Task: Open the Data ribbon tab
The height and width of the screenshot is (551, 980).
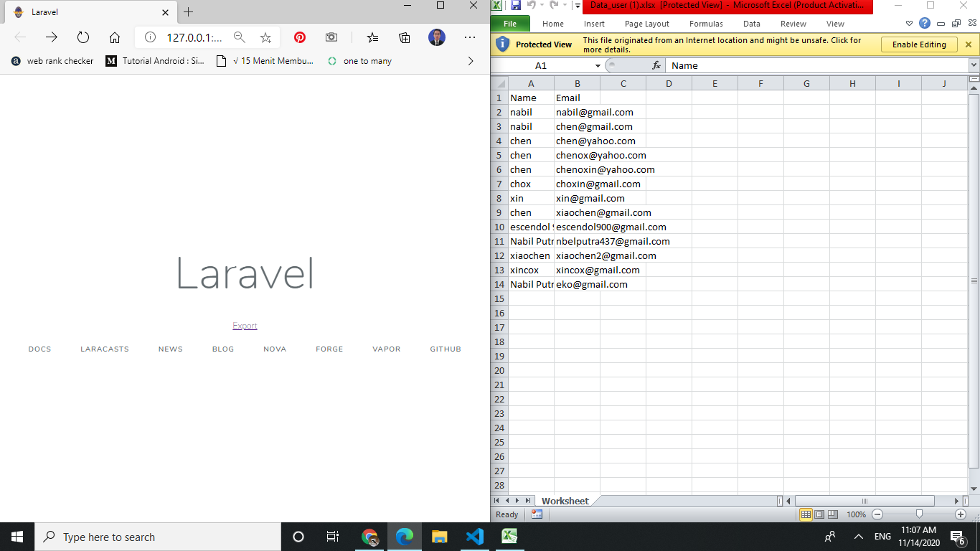Action: coord(751,24)
